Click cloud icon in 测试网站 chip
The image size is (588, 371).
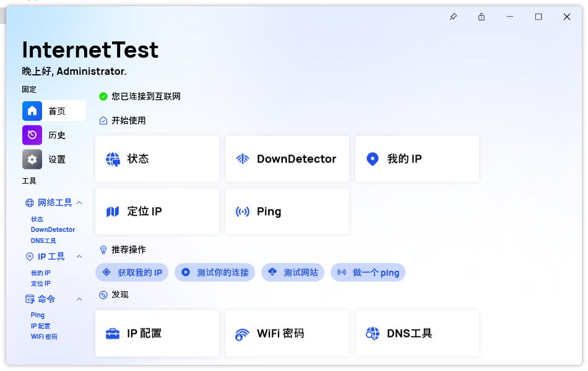pyautogui.click(x=272, y=272)
